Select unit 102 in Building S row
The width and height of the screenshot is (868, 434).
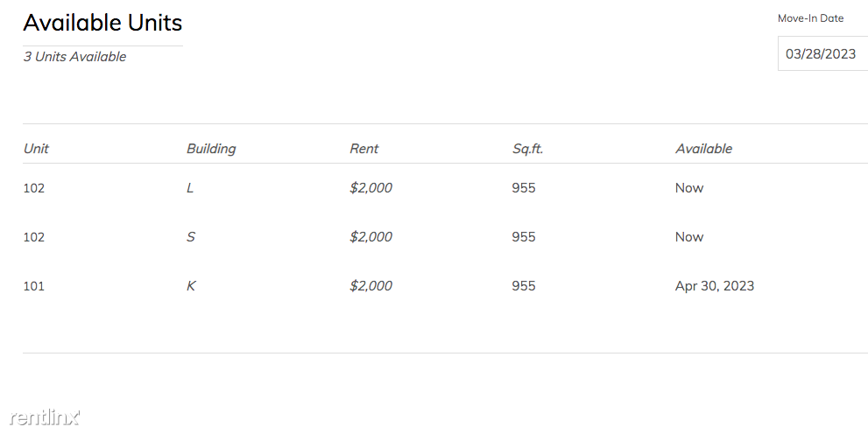click(34, 237)
